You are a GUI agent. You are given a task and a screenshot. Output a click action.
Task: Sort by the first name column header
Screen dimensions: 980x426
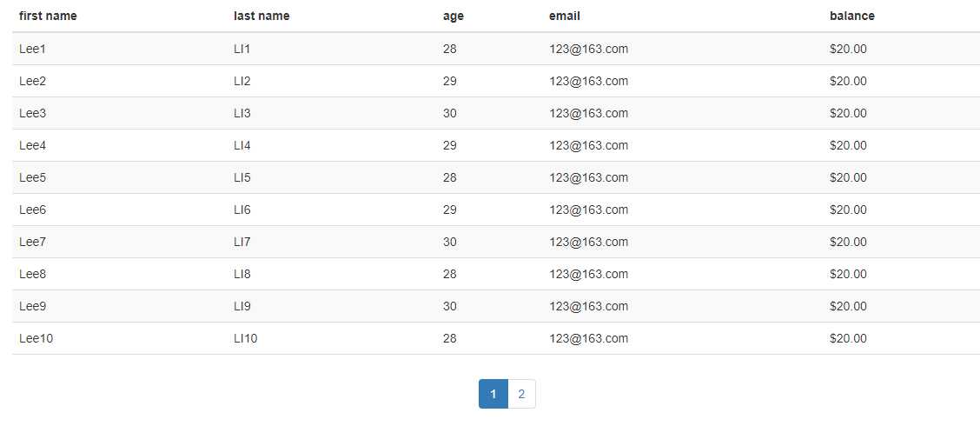pyautogui.click(x=48, y=17)
